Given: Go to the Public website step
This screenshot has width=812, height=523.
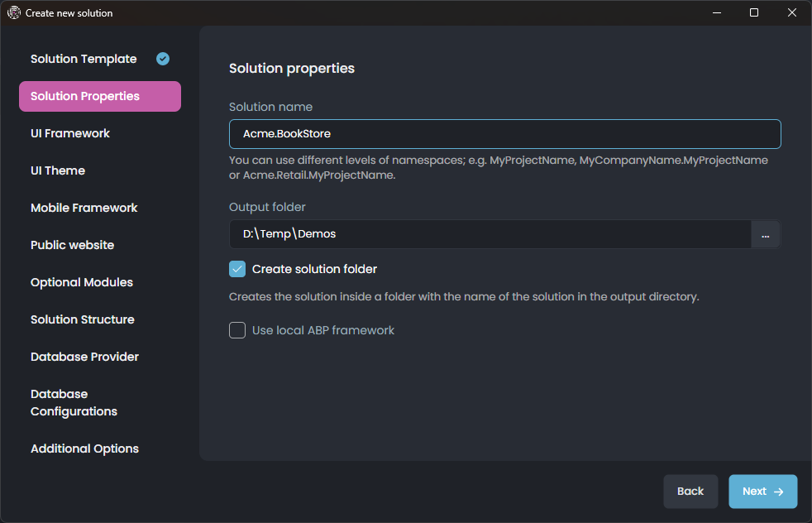Looking at the screenshot, I should click(70, 245).
